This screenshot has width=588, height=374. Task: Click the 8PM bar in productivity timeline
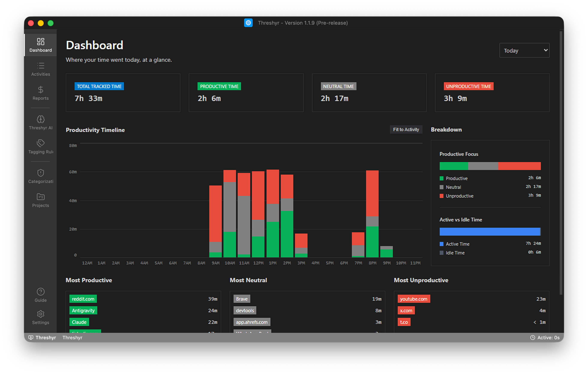pos(372,214)
